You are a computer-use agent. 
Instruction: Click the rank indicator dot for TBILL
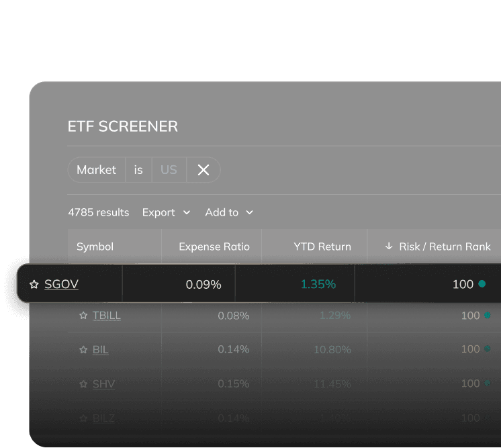pyautogui.click(x=488, y=315)
